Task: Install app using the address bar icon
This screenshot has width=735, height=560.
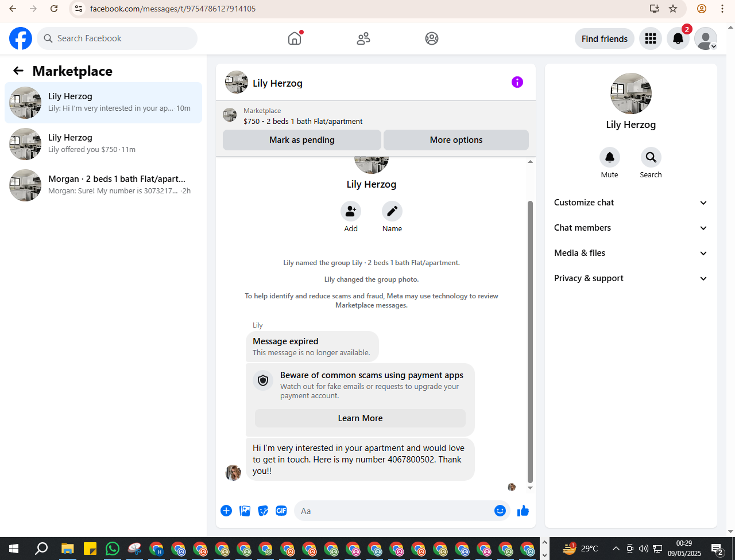Action: click(x=654, y=9)
